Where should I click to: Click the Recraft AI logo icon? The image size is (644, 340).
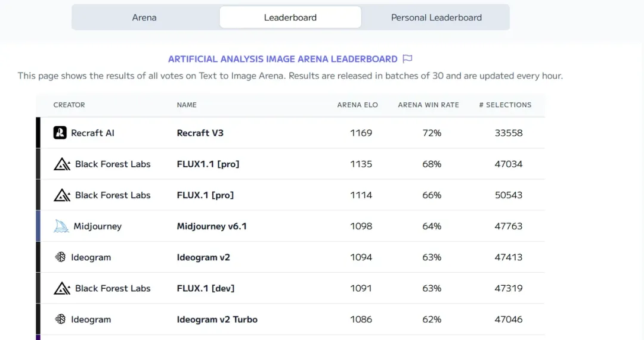[x=60, y=133]
